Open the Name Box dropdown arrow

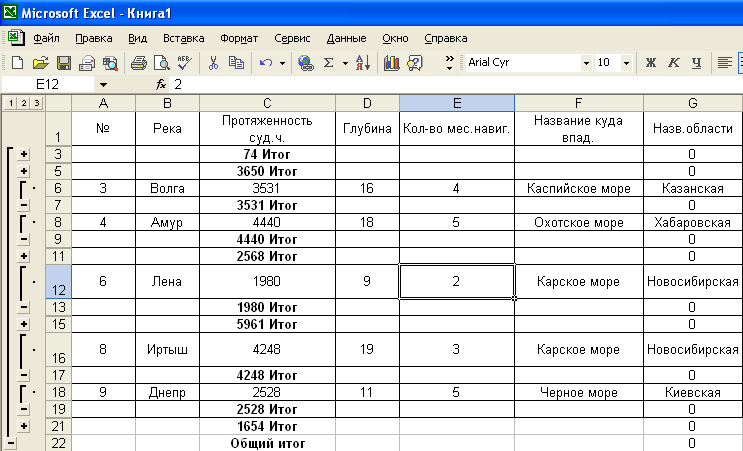(103, 85)
